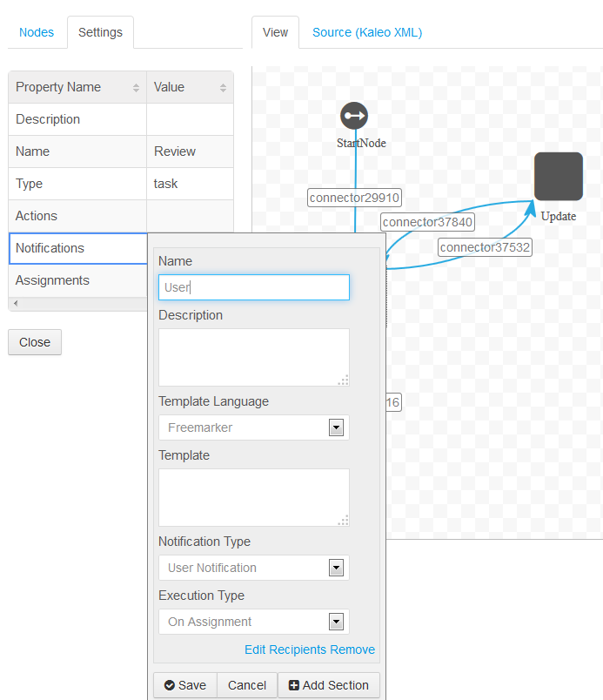This screenshot has width=603, height=700.
Task: Click the Save button
Action: 185,685
